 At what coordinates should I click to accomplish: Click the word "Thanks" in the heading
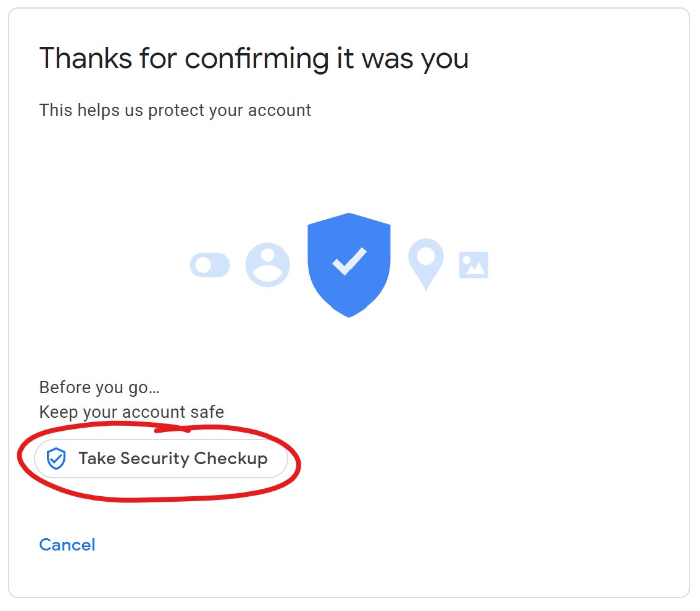pyautogui.click(x=86, y=59)
